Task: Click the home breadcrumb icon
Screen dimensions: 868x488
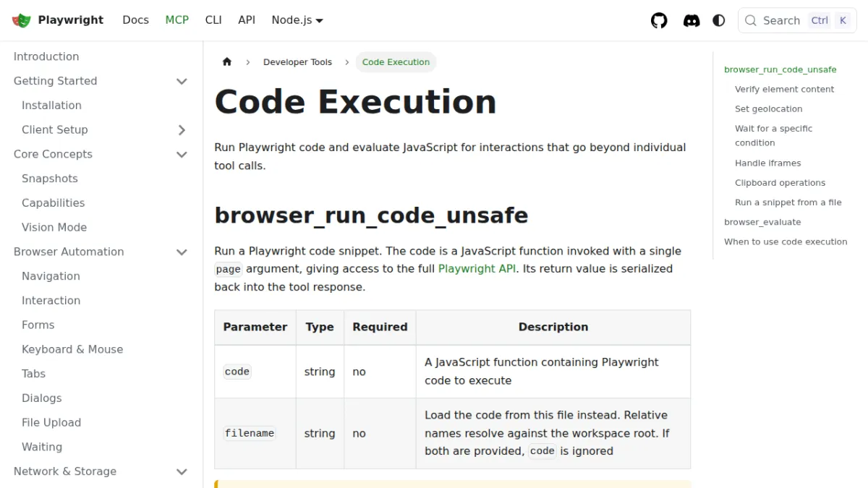Action: pos(227,62)
